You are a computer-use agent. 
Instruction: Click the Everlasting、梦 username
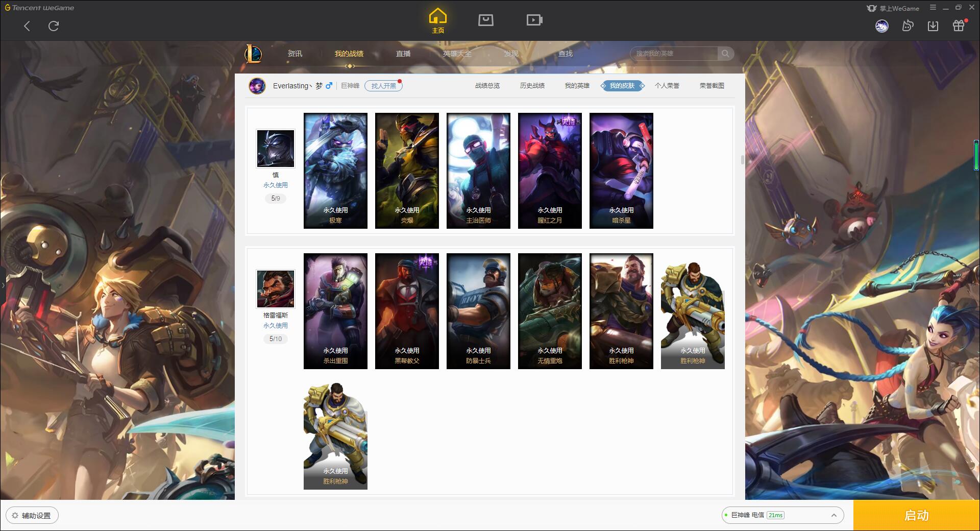[298, 86]
